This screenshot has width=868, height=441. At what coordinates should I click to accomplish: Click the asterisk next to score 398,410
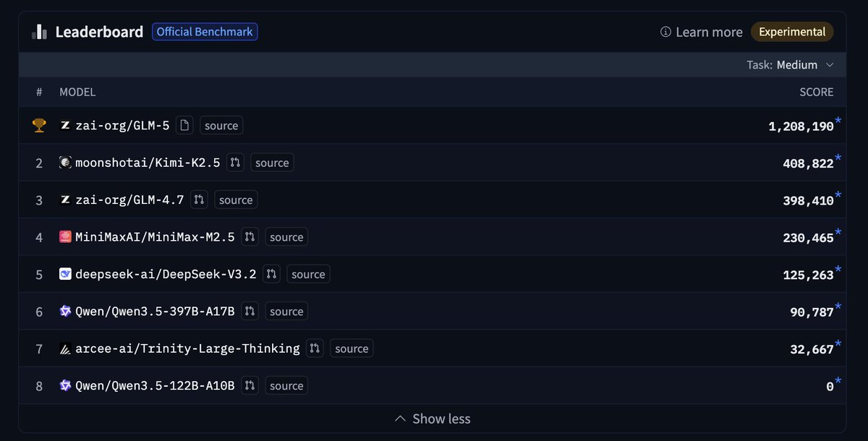[838, 194]
